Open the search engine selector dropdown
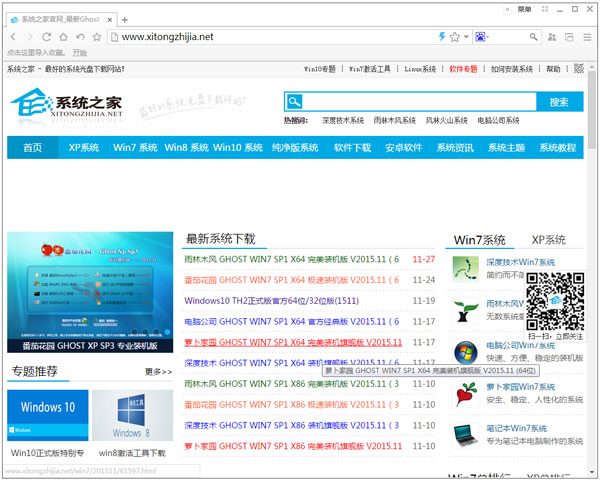 click(x=484, y=37)
